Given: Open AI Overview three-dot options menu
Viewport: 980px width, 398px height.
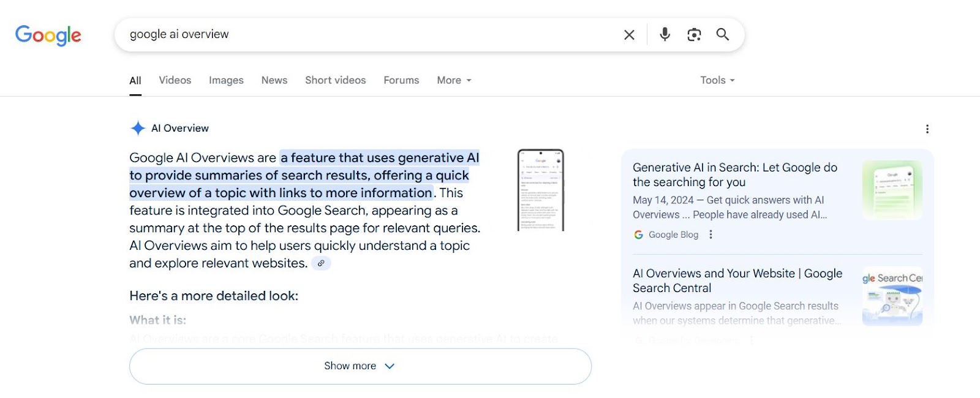Looking at the screenshot, I should (x=927, y=129).
